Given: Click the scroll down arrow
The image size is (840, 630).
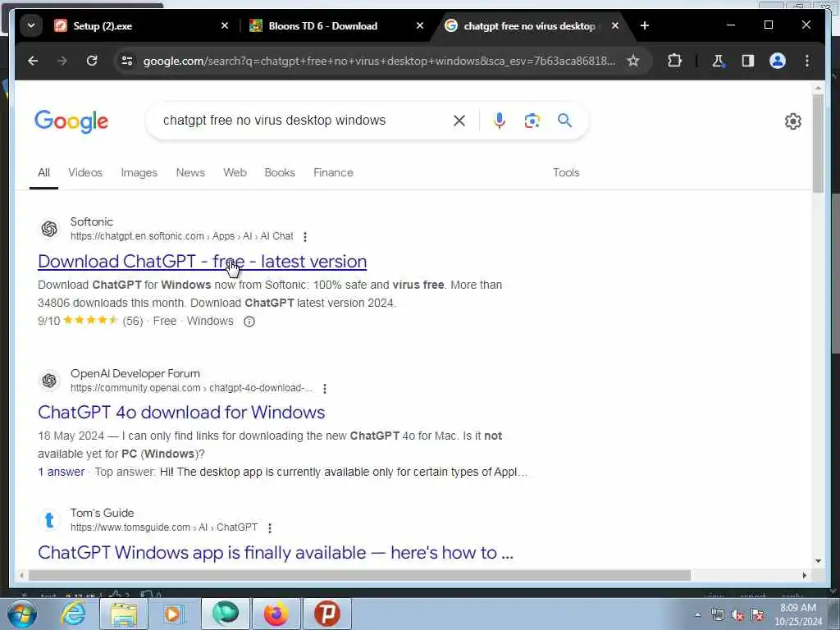Looking at the screenshot, I should point(818,561).
